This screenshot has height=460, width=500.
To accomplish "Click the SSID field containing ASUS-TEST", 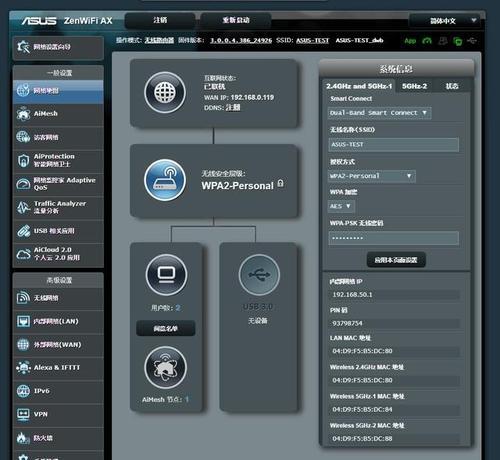I will [x=393, y=145].
